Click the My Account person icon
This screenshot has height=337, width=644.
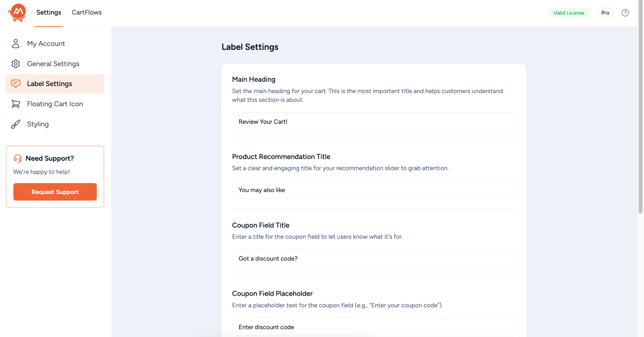coord(16,43)
